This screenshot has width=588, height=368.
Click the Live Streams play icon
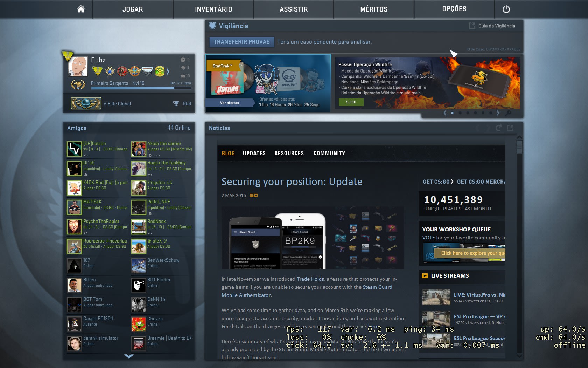pos(425,276)
